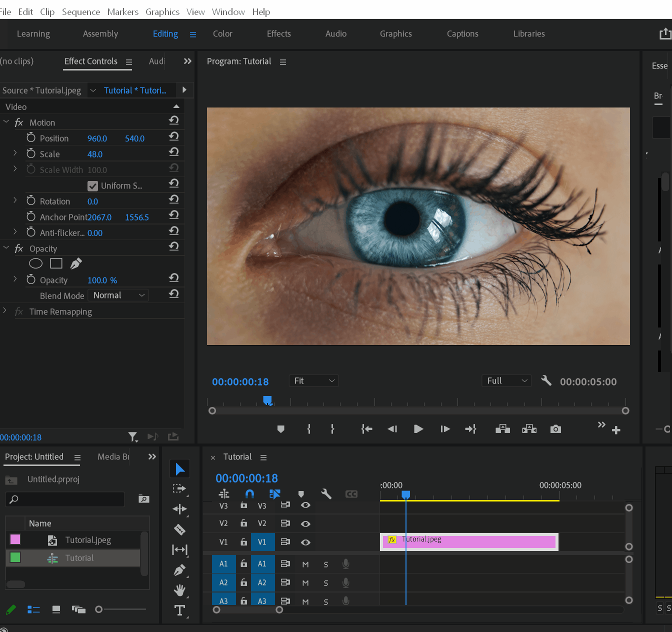Mute audio track A1
This screenshot has height=632, width=672.
coord(305,564)
